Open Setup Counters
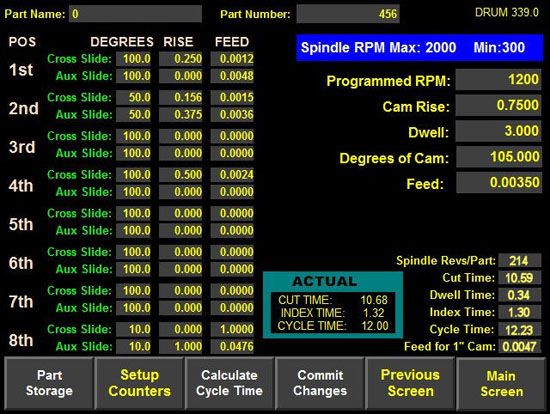The image size is (550, 414). tap(139, 383)
